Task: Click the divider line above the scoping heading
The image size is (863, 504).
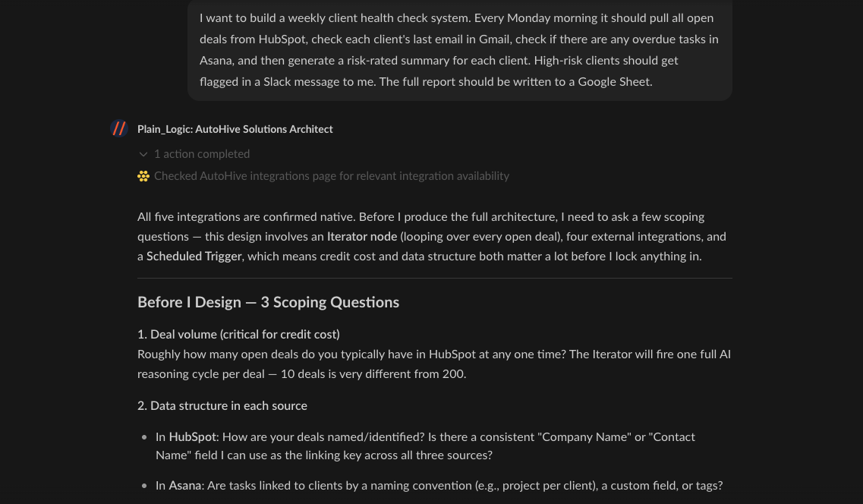Action: (x=434, y=279)
